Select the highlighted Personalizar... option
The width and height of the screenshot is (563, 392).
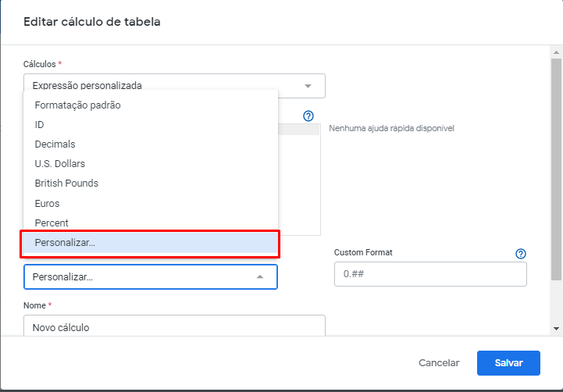coord(151,243)
